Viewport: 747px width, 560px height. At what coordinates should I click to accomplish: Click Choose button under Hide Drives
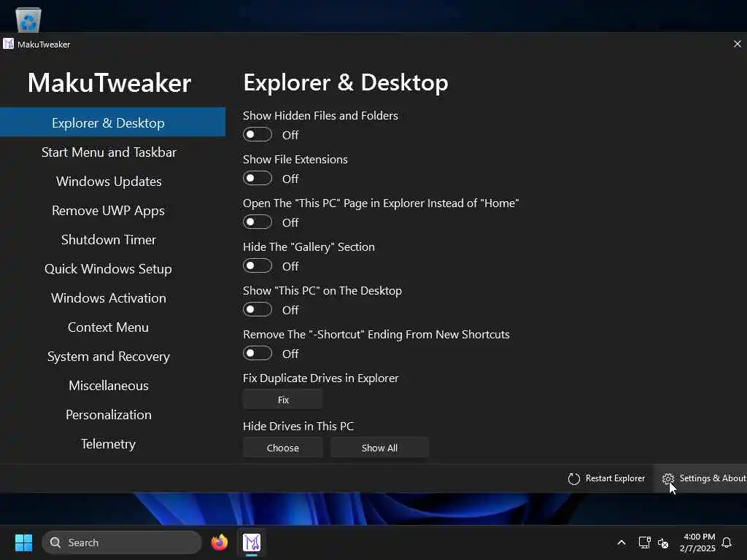pyautogui.click(x=283, y=448)
